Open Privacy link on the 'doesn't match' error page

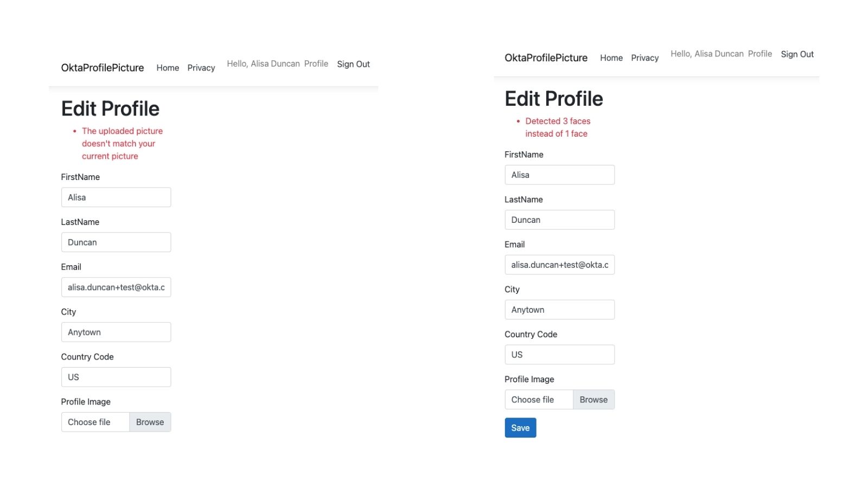201,68
